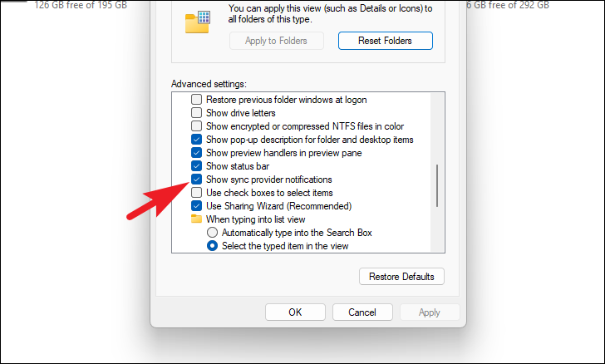Click the folder views icon
Image resolution: width=605 pixels, height=364 pixels.
point(198,22)
